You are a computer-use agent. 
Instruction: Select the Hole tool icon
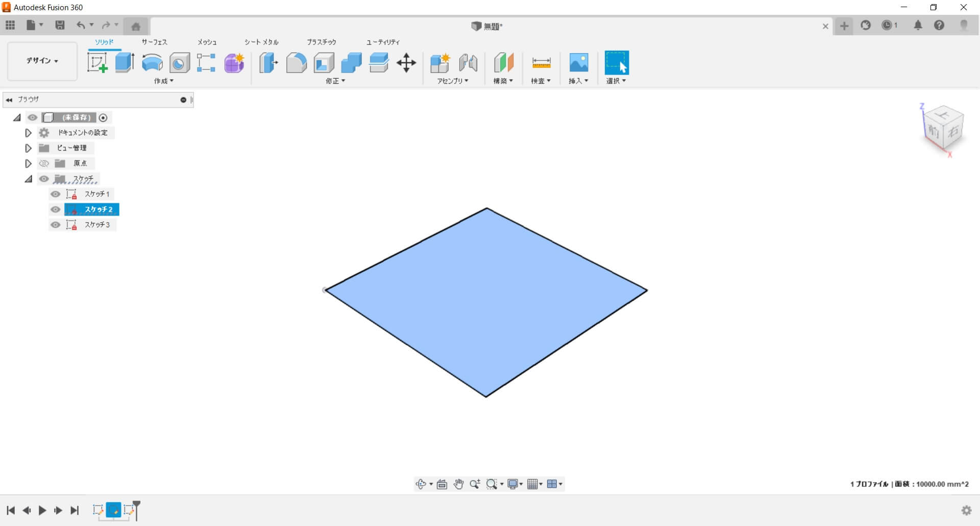pyautogui.click(x=179, y=63)
